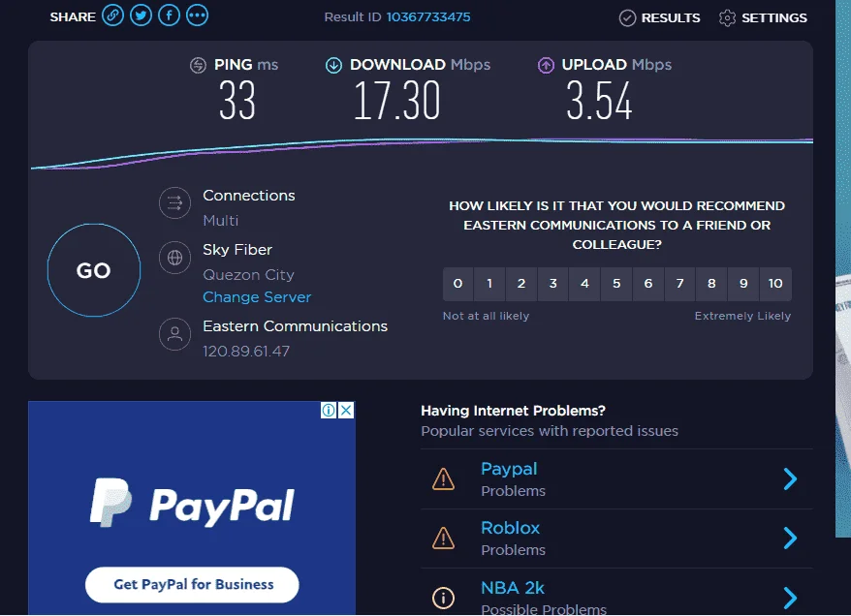Select Multi connections text

coord(220,221)
